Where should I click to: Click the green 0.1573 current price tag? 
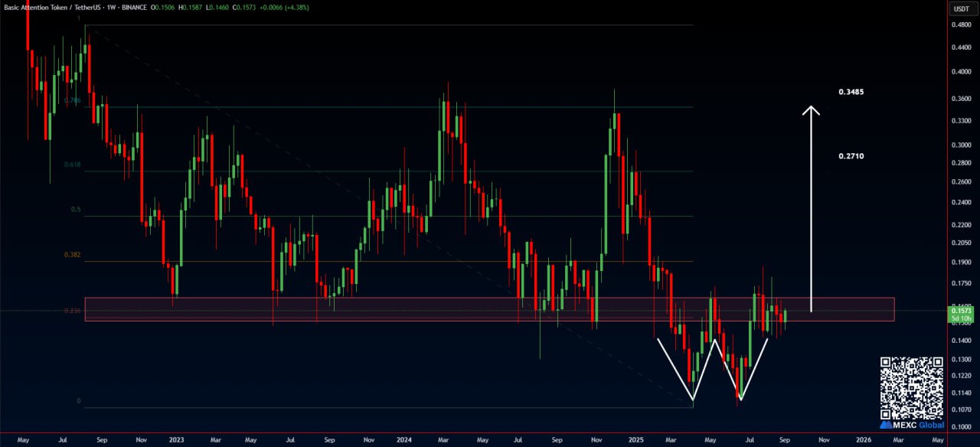[960, 311]
